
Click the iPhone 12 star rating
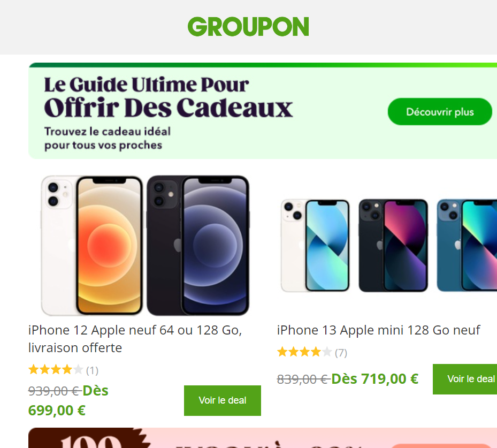[x=56, y=370]
